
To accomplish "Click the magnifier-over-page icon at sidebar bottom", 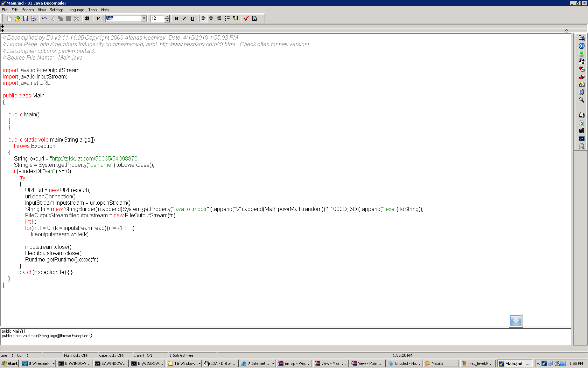I will click(x=581, y=146).
